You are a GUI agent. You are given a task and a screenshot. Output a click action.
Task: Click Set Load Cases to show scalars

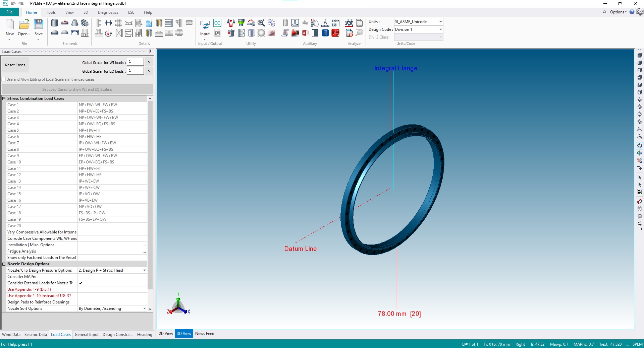77,89
